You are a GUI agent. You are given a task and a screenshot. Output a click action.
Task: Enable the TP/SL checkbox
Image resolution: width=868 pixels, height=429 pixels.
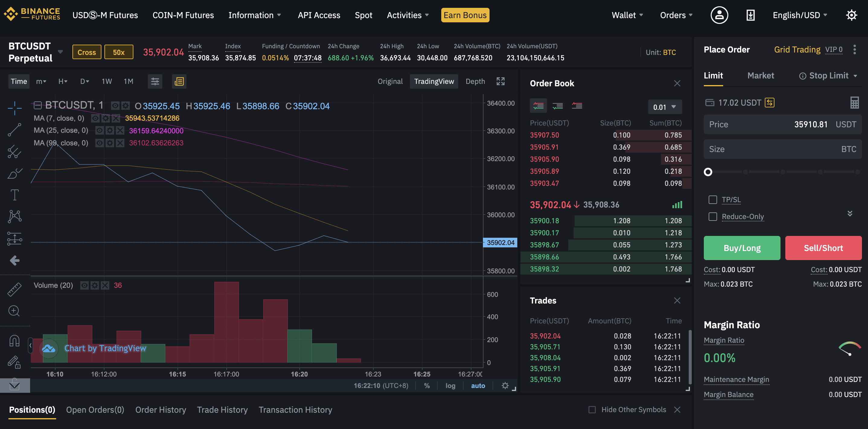tap(713, 200)
